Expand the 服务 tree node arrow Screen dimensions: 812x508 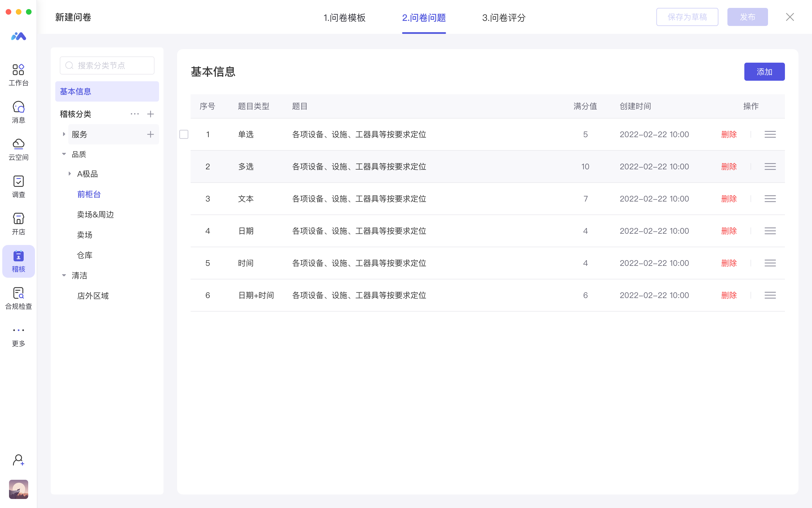click(x=64, y=134)
